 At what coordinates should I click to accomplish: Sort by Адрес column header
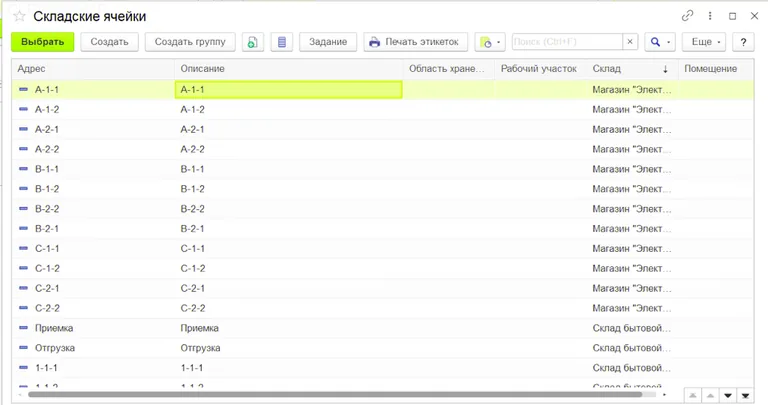93,69
